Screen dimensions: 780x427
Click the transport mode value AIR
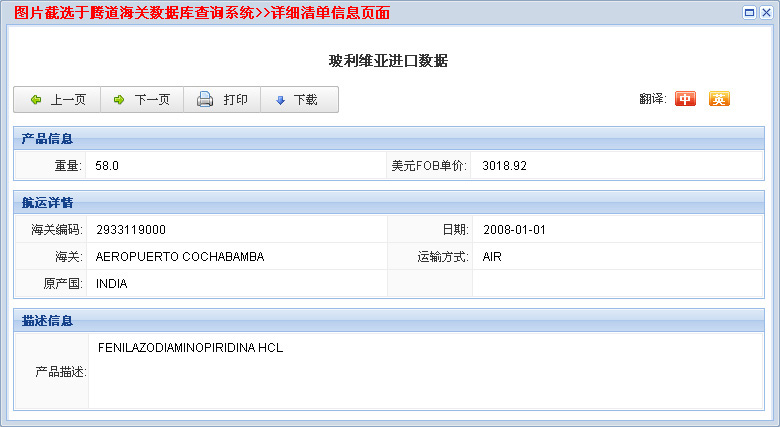point(492,257)
